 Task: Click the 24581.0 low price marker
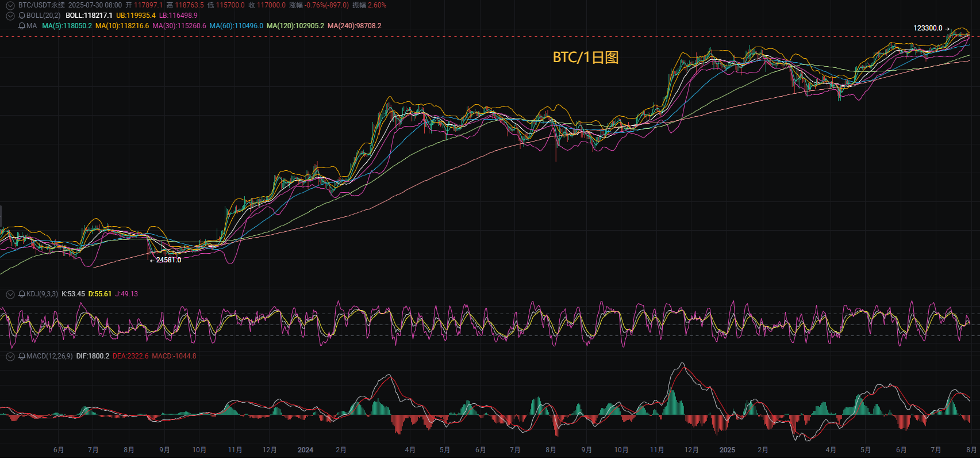pyautogui.click(x=166, y=260)
